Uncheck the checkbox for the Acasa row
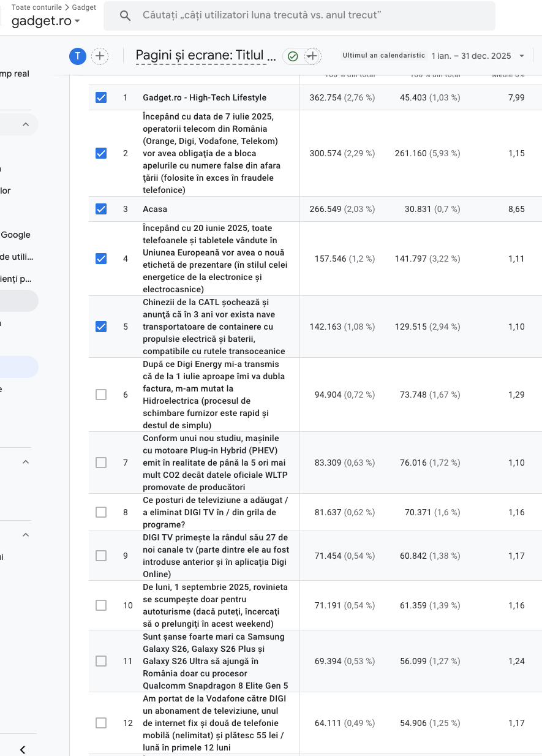The height and width of the screenshot is (756, 542). [x=101, y=209]
